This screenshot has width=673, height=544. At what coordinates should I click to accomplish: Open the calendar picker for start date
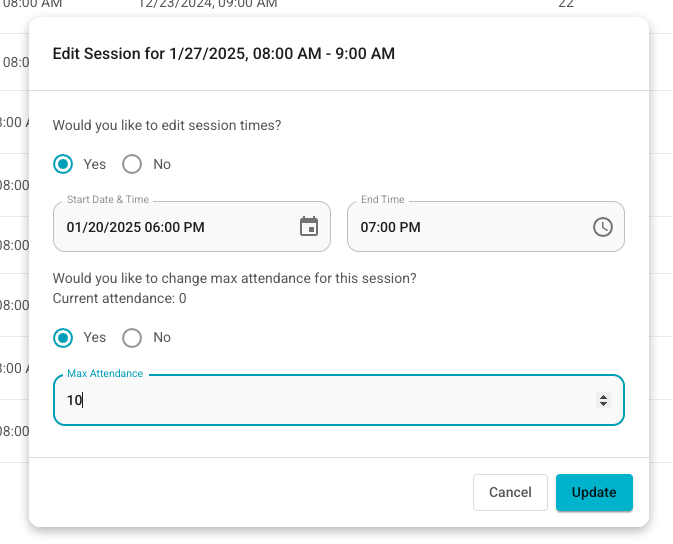tap(309, 227)
